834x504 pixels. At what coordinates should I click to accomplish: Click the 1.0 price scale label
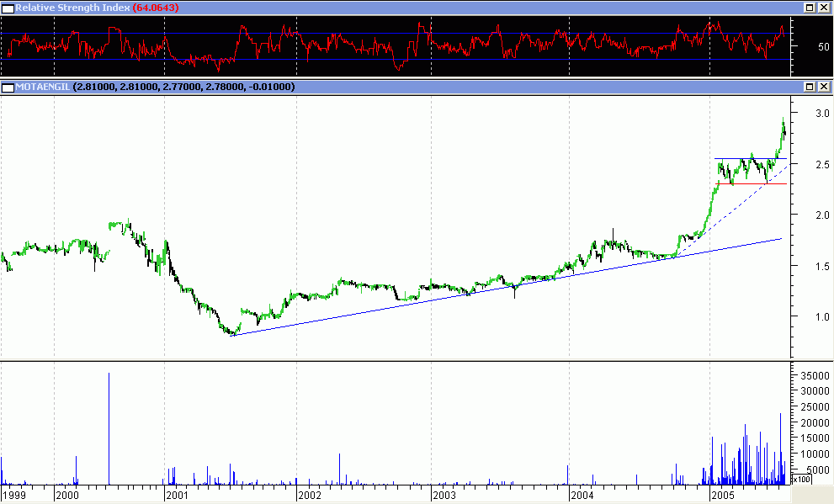point(822,317)
